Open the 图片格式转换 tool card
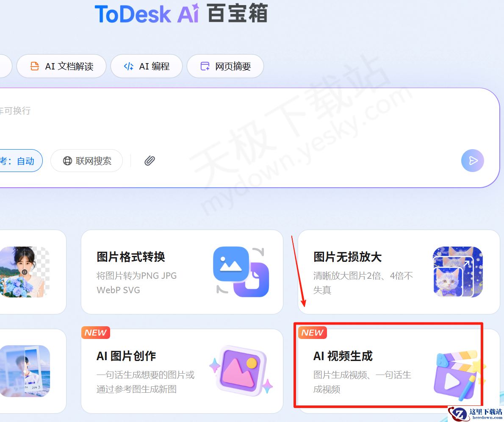The width and height of the screenshot is (504, 422). coord(182,272)
